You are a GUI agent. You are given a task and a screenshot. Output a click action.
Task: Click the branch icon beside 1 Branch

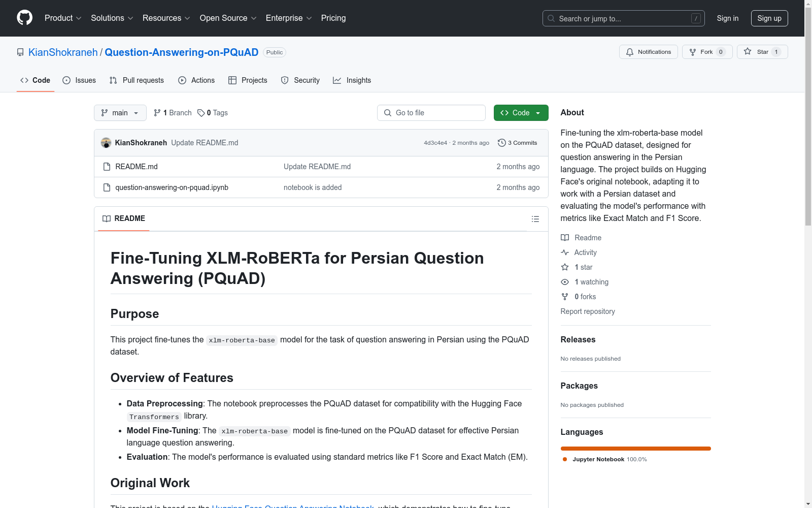click(157, 113)
